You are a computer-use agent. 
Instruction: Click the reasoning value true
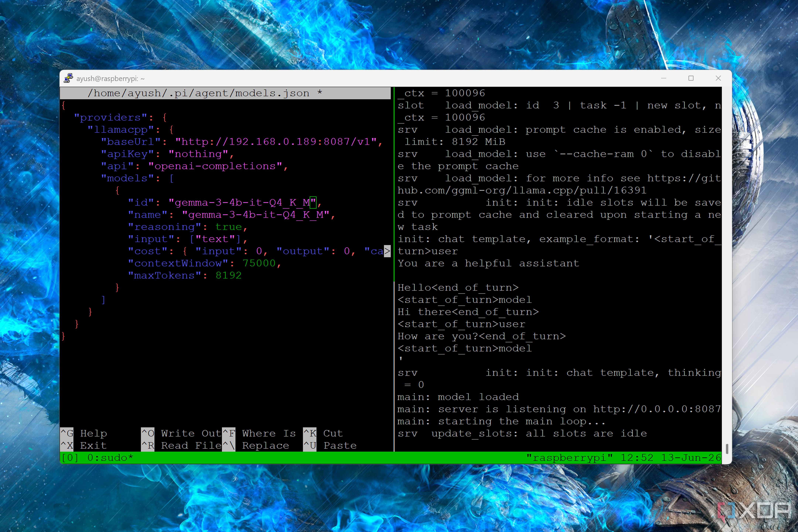[x=229, y=227]
